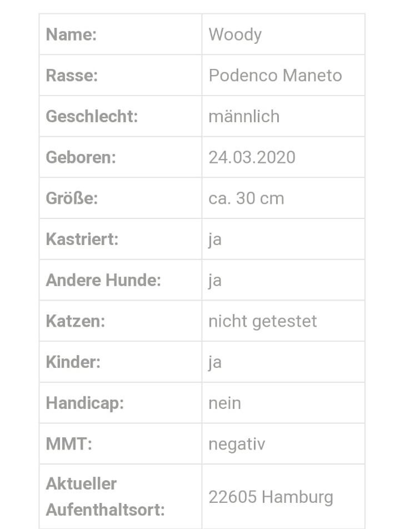Image resolution: width=420 pixels, height=529 pixels.
Task: Select ja in the Andere Hunde row
Action: pos(215,281)
